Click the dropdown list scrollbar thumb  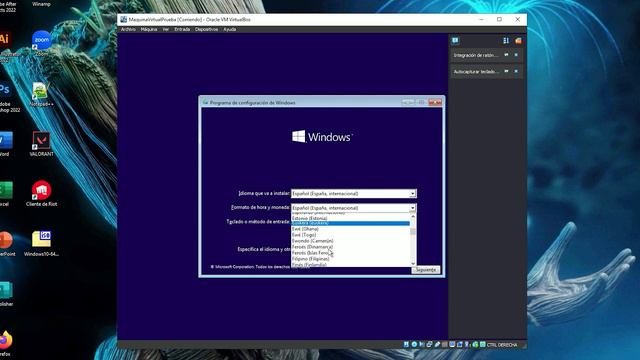pos(413,232)
